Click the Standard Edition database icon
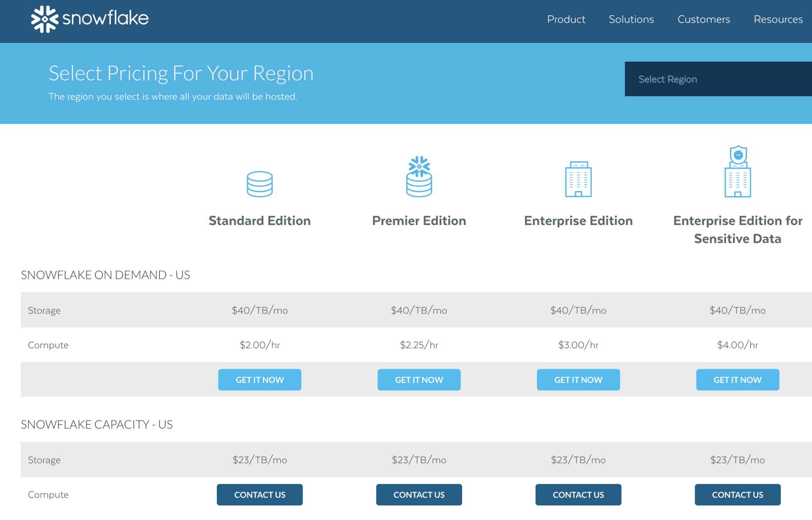This screenshot has width=812, height=520. 259,184
